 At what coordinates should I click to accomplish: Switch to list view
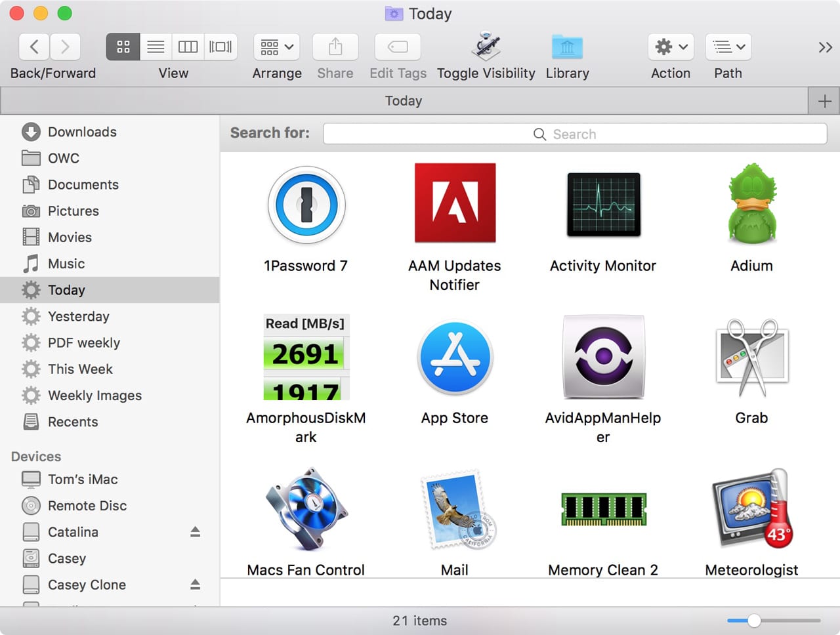pos(156,47)
